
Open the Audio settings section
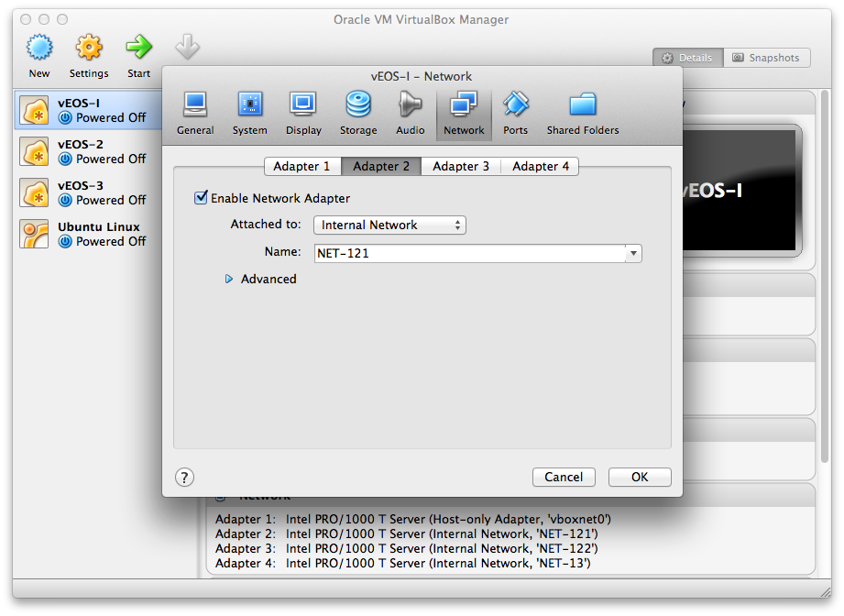click(411, 113)
